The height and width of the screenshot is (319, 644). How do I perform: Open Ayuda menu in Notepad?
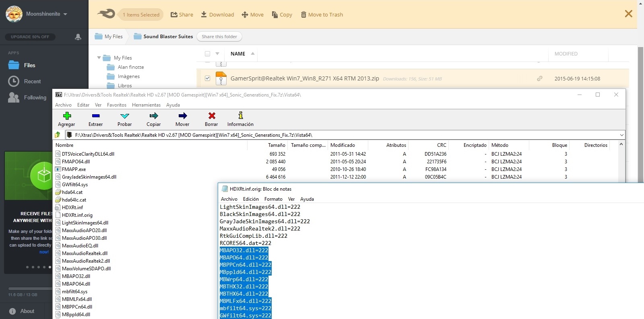tap(307, 199)
